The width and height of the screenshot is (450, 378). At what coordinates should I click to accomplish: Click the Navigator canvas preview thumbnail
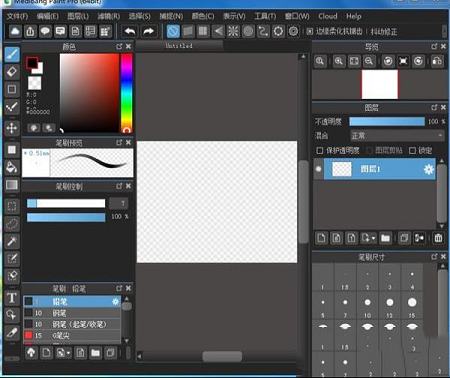(x=380, y=84)
